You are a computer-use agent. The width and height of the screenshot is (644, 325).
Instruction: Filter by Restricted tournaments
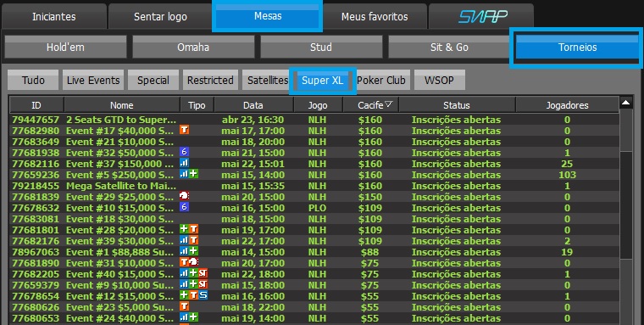[210, 80]
